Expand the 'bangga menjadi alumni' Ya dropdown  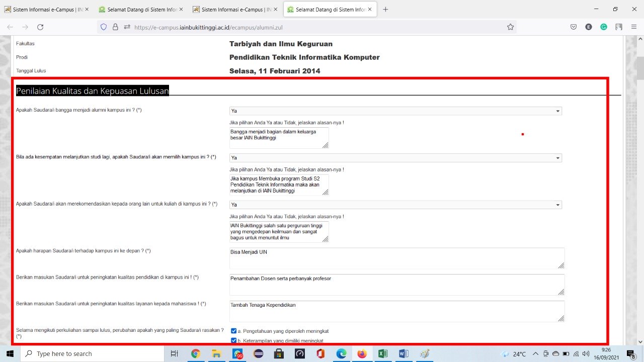395,111
